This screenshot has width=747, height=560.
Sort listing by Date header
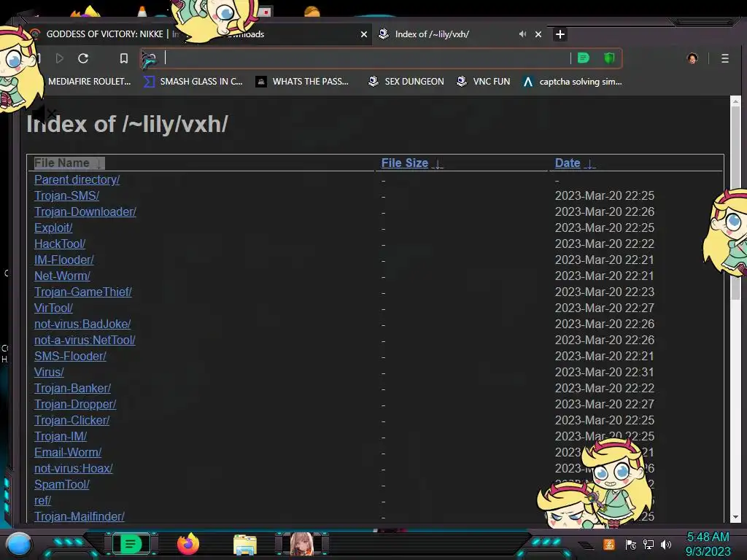(575, 163)
